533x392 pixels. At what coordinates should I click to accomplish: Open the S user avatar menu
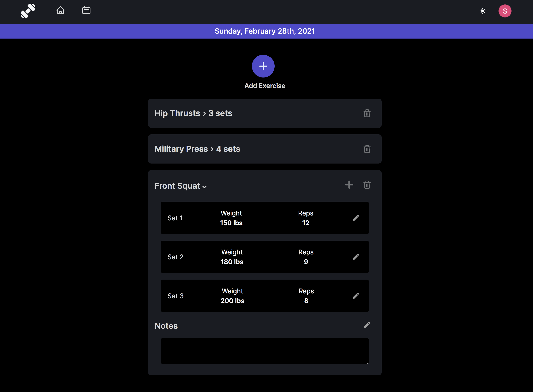505,11
